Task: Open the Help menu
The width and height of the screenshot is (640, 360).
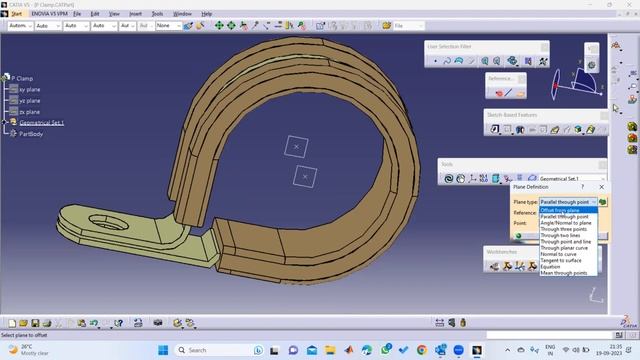Action: tap(207, 14)
